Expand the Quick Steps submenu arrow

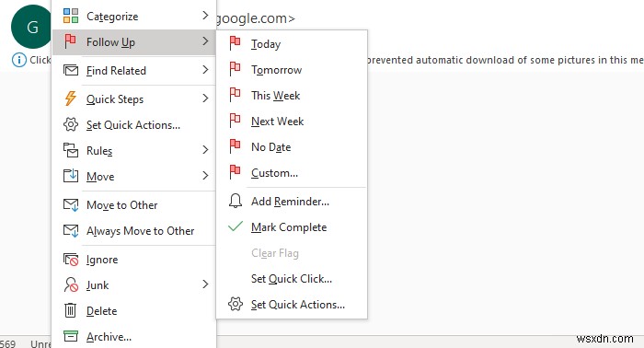(x=205, y=99)
